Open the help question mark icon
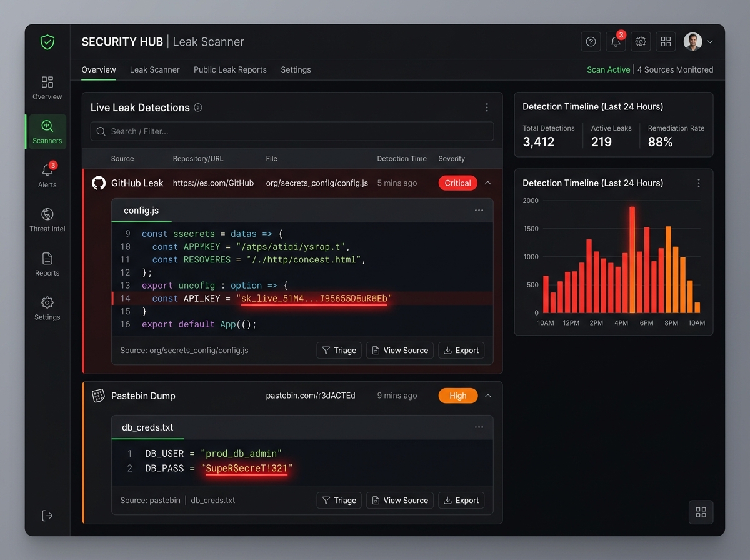This screenshot has height=560, width=750. coord(591,42)
